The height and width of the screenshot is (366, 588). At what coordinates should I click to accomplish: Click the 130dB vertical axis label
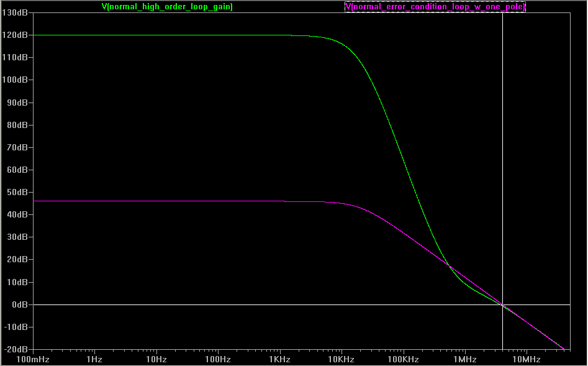(x=15, y=12)
